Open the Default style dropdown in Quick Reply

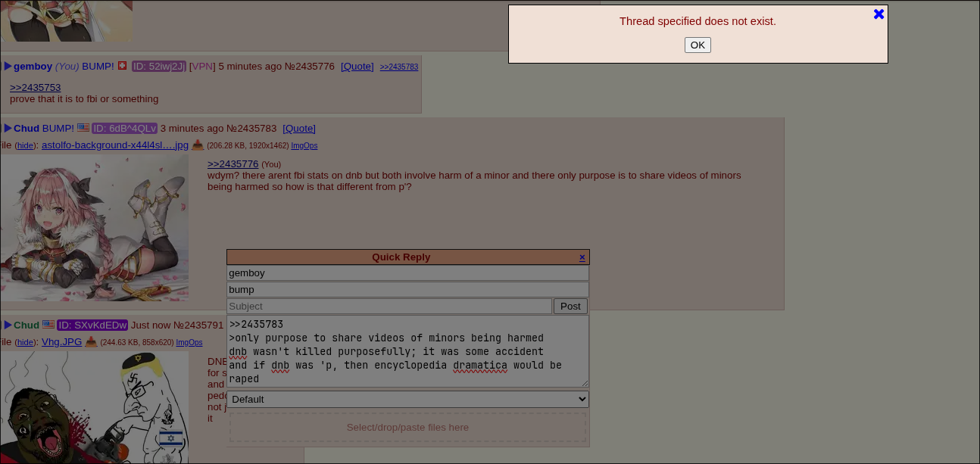tap(407, 399)
